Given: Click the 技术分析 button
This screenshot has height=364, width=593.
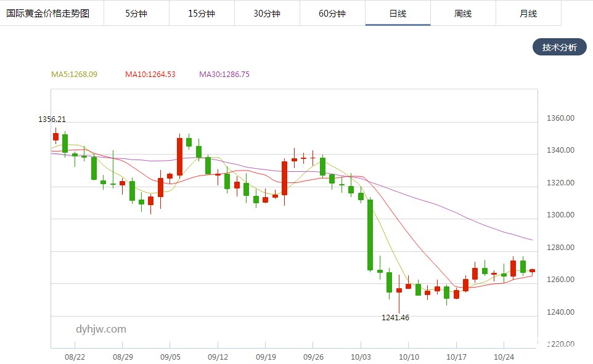Looking at the screenshot, I should (559, 47).
